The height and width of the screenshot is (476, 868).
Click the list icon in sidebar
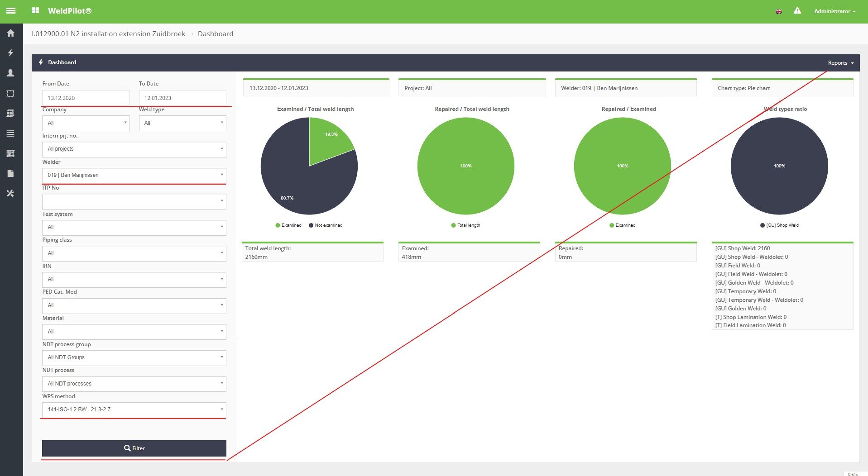10,133
